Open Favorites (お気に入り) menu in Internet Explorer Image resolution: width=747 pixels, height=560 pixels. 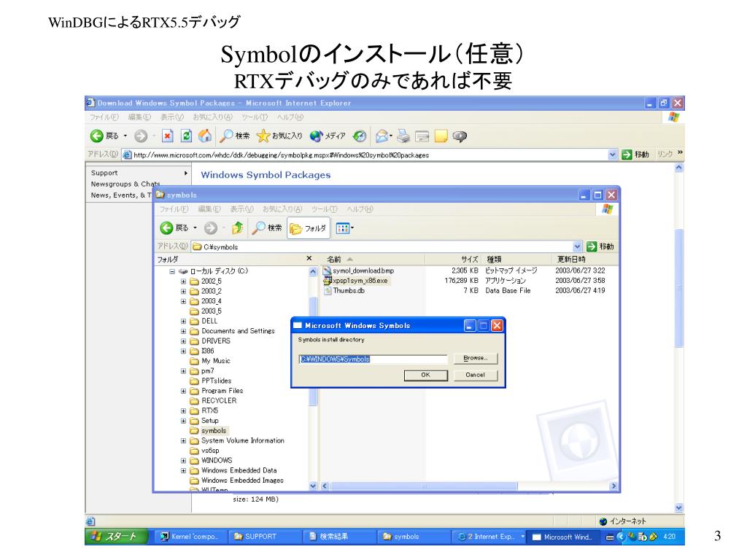(x=212, y=117)
